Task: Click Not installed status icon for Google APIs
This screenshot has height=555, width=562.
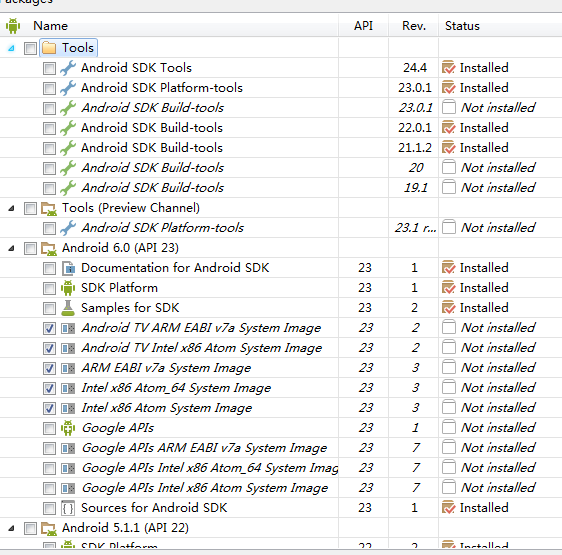Action: point(448,427)
